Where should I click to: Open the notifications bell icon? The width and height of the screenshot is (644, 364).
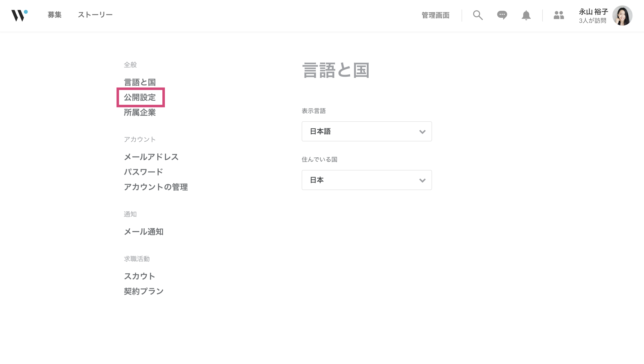[x=526, y=15]
